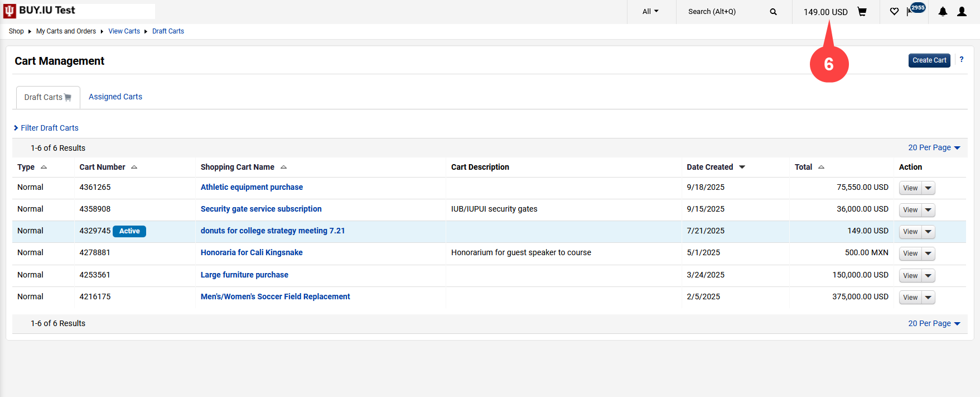Sort by Date Created column arrow
Image resolution: width=980 pixels, height=397 pixels.
(742, 168)
